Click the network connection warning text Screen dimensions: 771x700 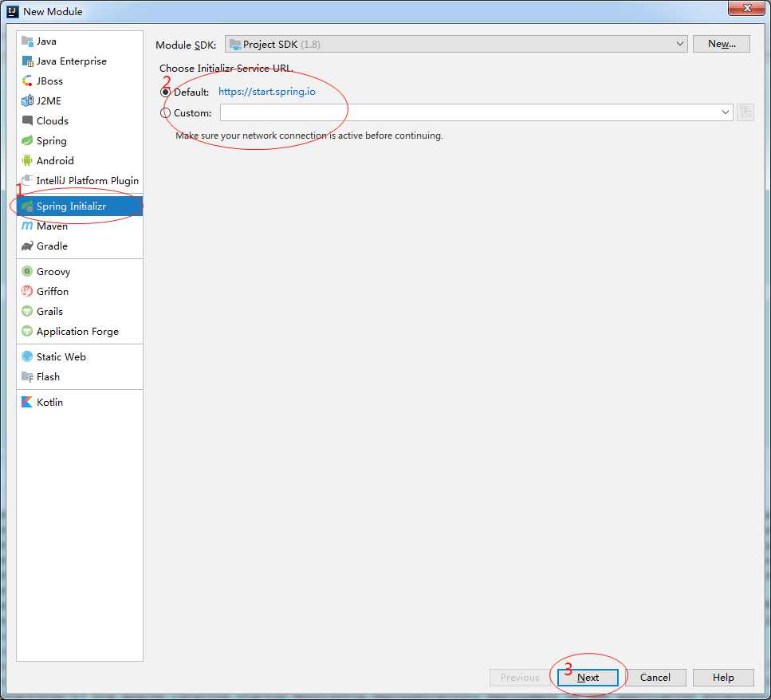click(309, 136)
